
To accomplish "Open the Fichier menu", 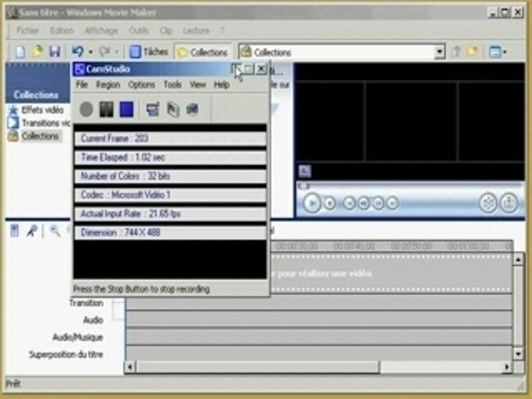I will click(28, 30).
